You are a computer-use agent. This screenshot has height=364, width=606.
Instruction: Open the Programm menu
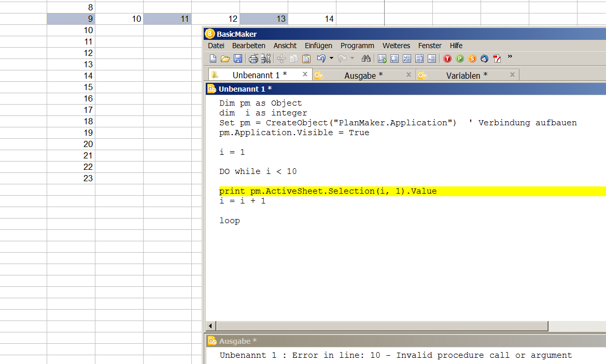357,46
